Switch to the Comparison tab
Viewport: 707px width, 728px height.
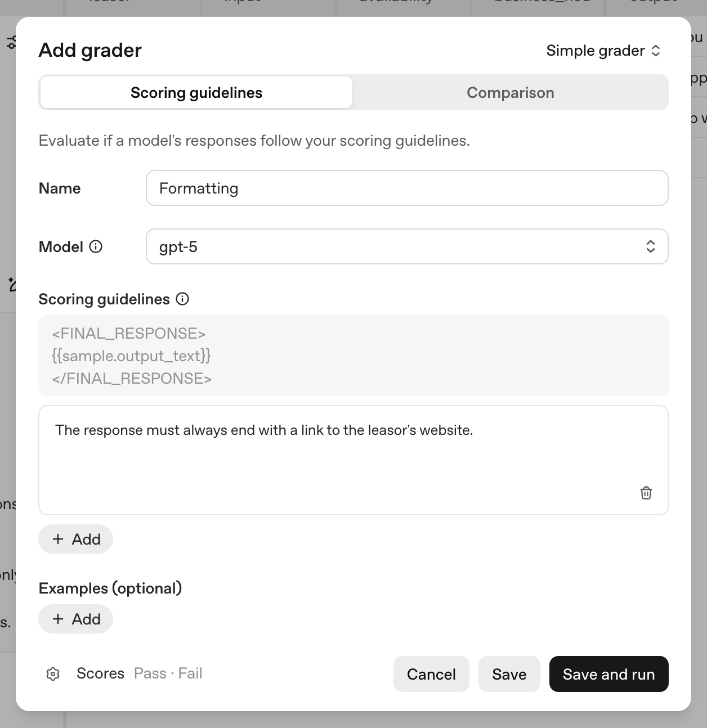pos(510,93)
